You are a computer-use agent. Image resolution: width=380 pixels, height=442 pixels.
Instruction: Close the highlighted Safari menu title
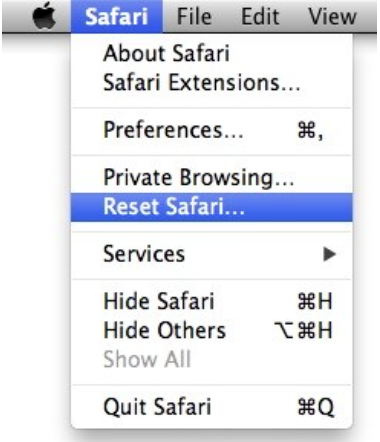point(117,16)
